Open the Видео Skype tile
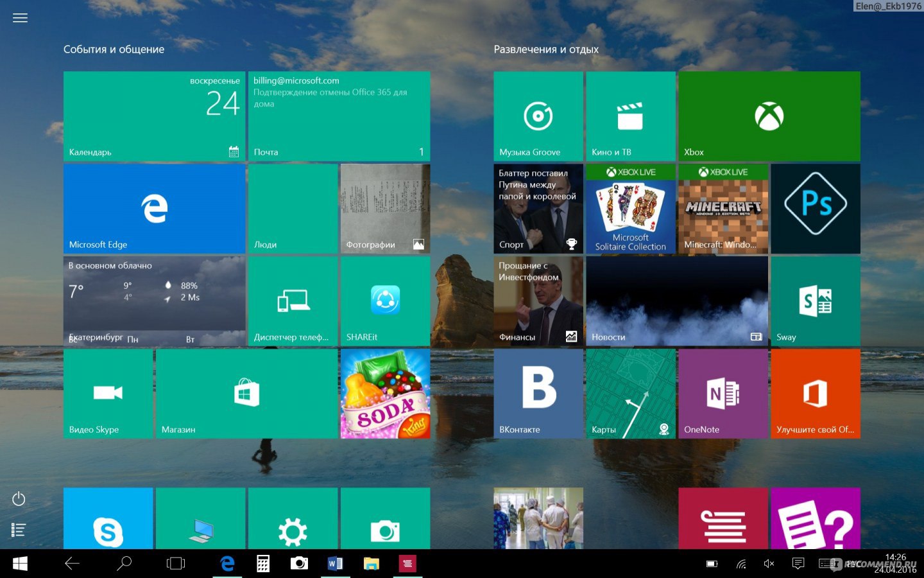 point(108,393)
